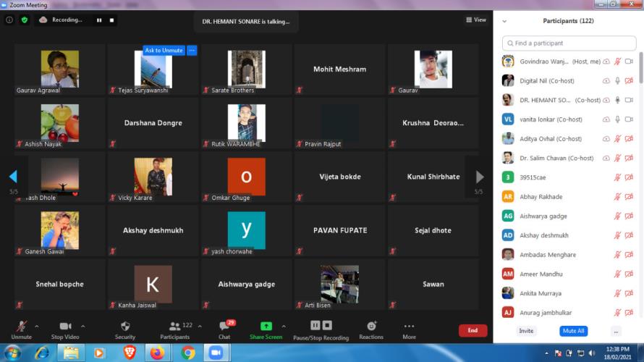Toggle Aditya Ovhal muted microphone icon

tap(617, 139)
